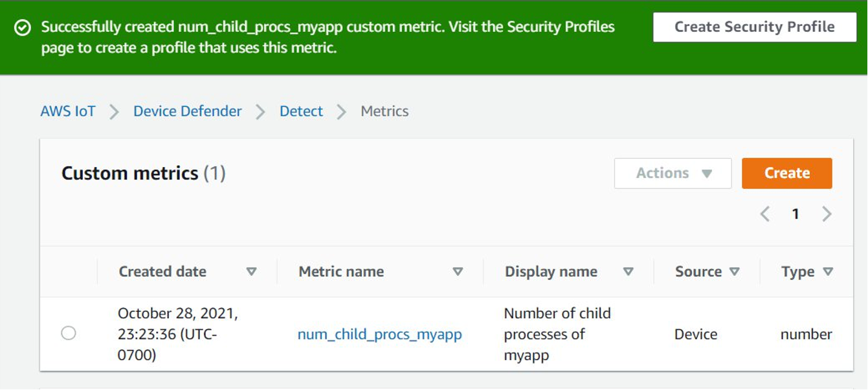Sort by Metric name column arrow
Screen dimensions: 868x390
click(x=458, y=272)
